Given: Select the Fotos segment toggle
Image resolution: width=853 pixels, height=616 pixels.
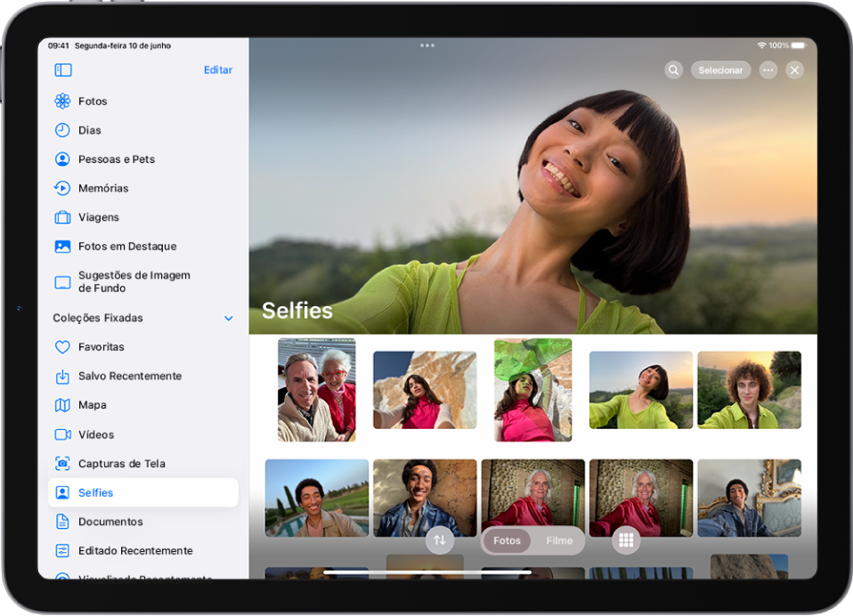Looking at the screenshot, I should pos(507,540).
